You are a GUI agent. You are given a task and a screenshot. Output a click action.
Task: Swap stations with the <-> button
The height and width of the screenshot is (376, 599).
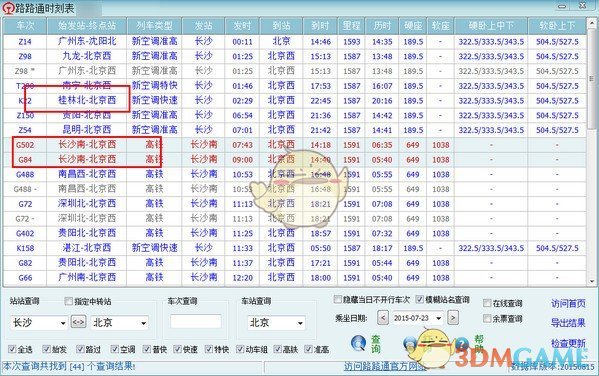(78, 322)
